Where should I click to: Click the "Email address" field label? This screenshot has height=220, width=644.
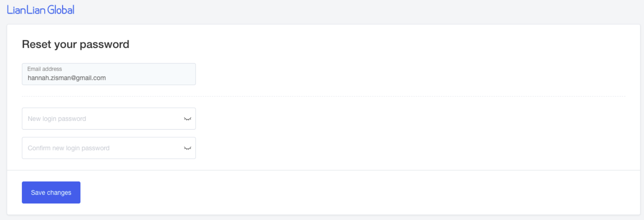[45, 69]
